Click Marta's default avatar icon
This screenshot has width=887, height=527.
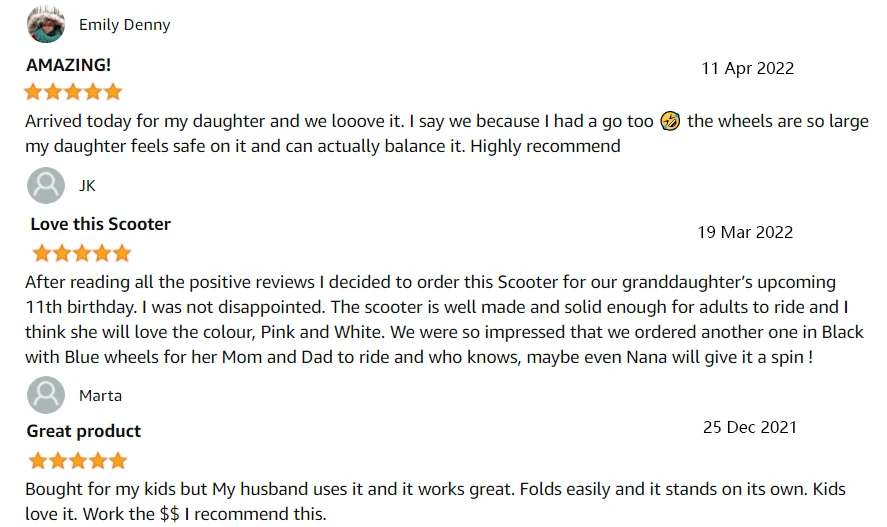click(x=46, y=396)
